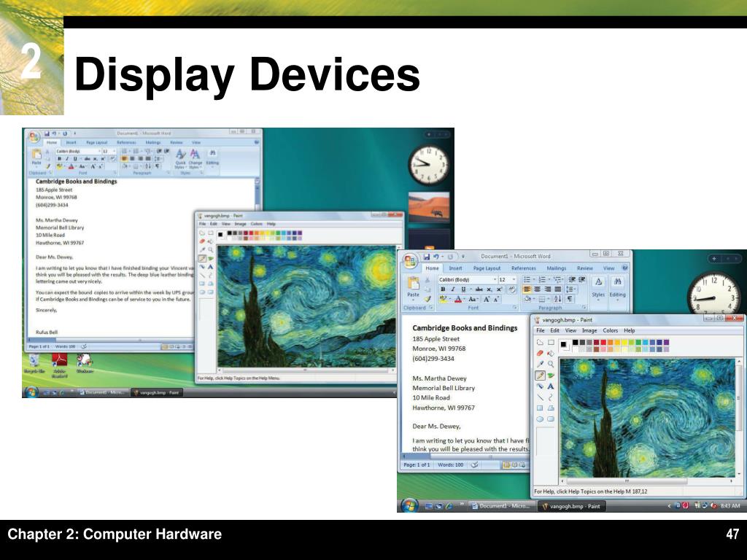Click the Document1 taskbar button, larger screenshot
The height and width of the screenshot is (560, 747).
(x=501, y=506)
